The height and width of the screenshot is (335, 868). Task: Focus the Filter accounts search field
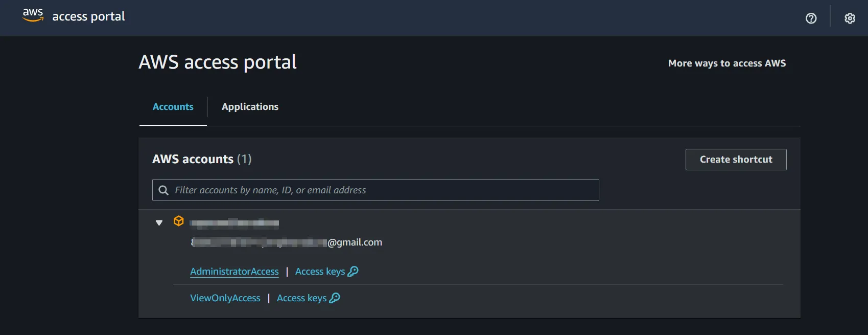pos(383,190)
